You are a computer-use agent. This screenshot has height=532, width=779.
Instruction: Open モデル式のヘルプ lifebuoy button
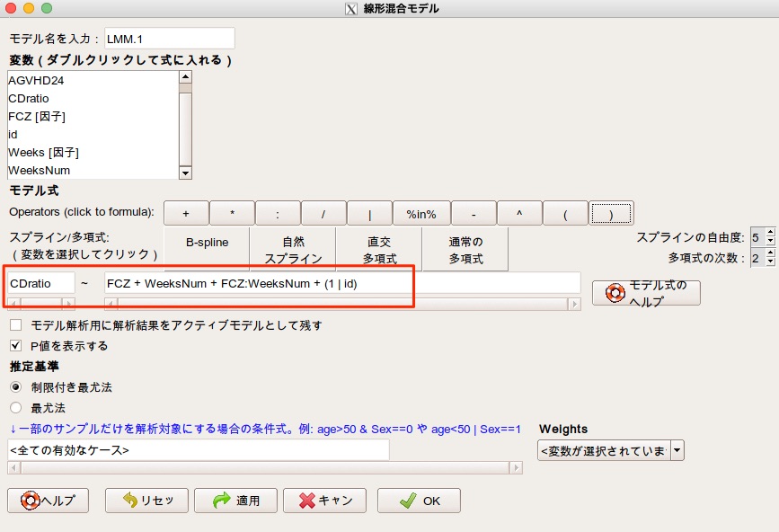point(645,293)
